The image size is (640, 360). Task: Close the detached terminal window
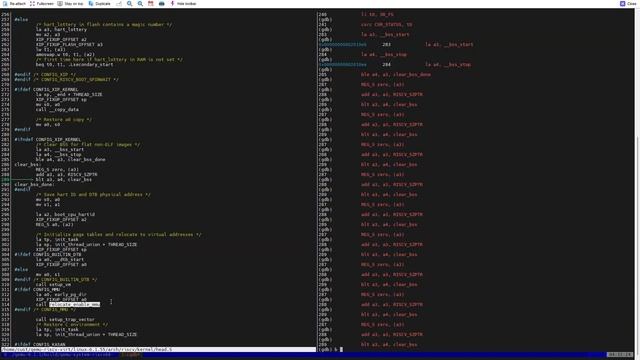click(x=628, y=3)
